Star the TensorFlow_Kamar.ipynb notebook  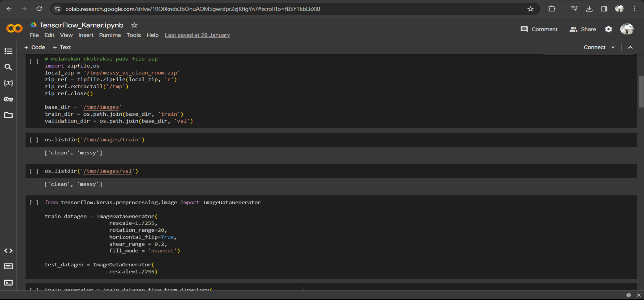(134, 25)
